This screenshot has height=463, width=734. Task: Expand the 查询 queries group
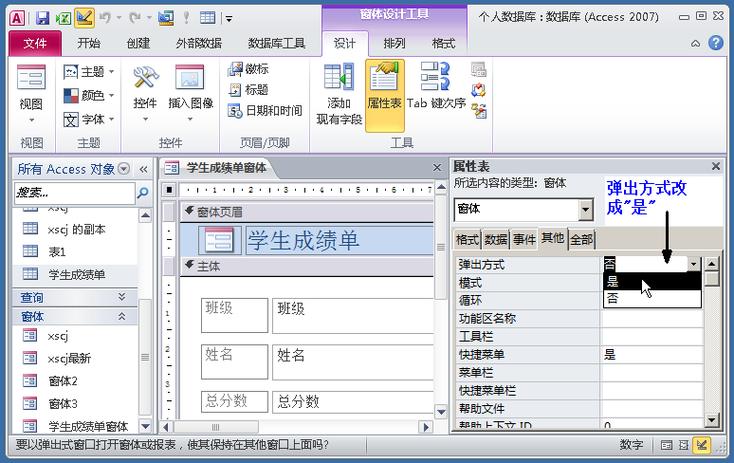click(x=122, y=297)
